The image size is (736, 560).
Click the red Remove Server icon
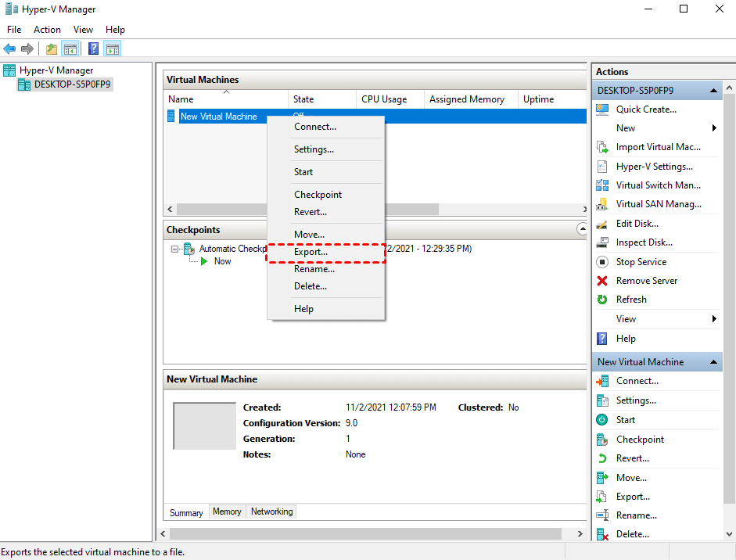tap(602, 281)
